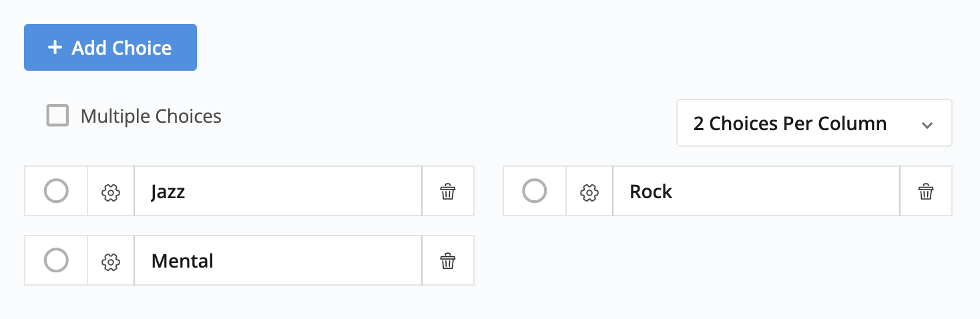Image resolution: width=980 pixels, height=319 pixels.
Task: Select the Rock radio button
Action: 534,192
